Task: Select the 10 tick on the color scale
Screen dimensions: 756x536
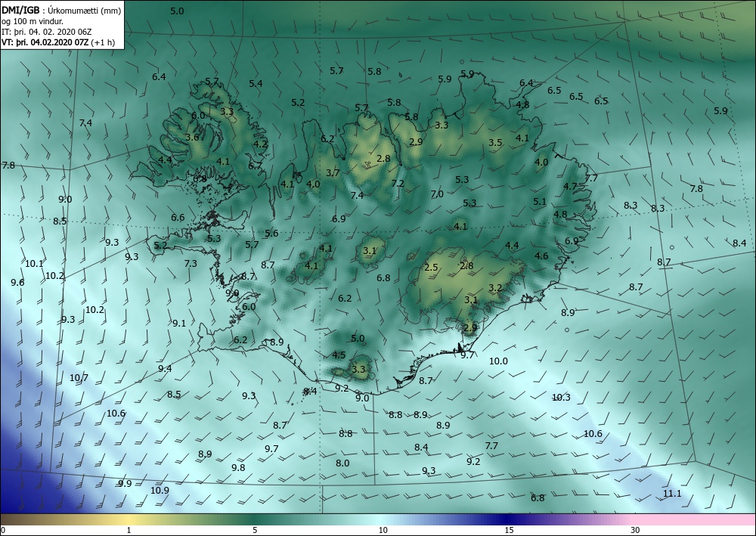Action: [383, 530]
